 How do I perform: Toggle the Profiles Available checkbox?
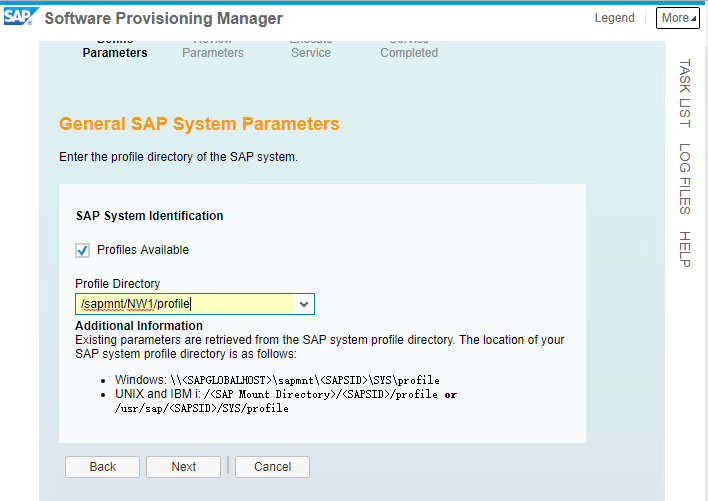tap(82, 250)
